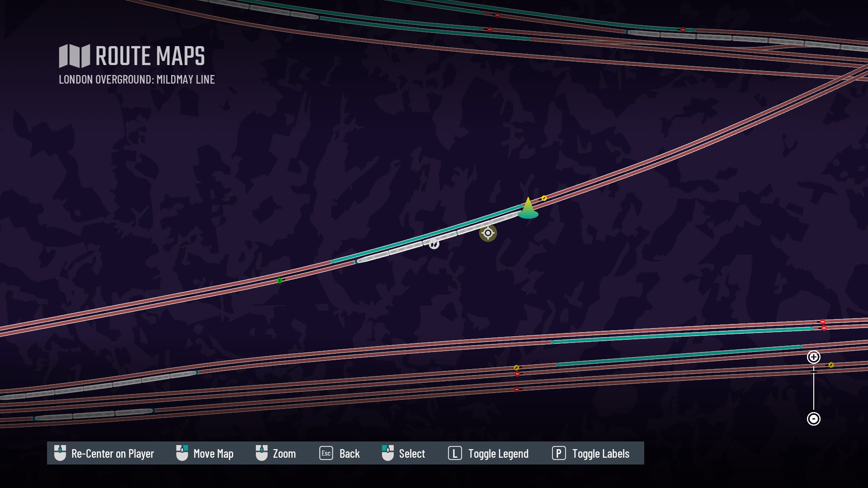The width and height of the screenshot is (868, 488).
Task: Select the upper grey train at bottom-left
Action: click(x=99, y=385)
